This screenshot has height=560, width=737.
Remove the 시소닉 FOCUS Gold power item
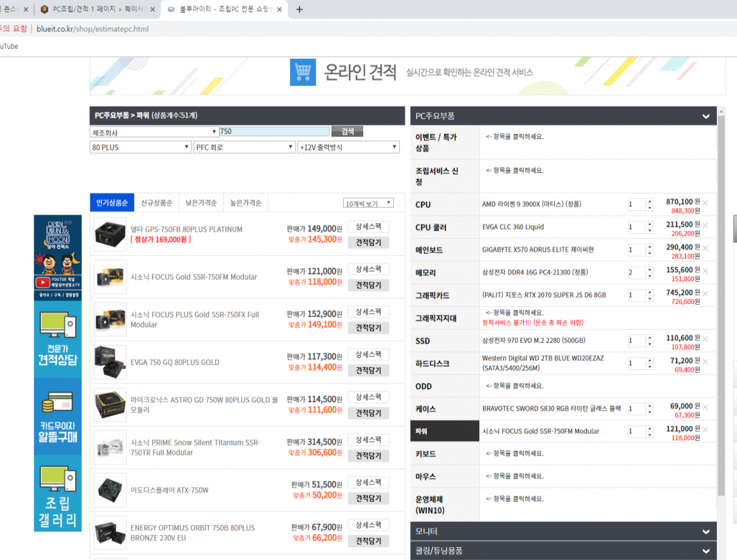705,429
